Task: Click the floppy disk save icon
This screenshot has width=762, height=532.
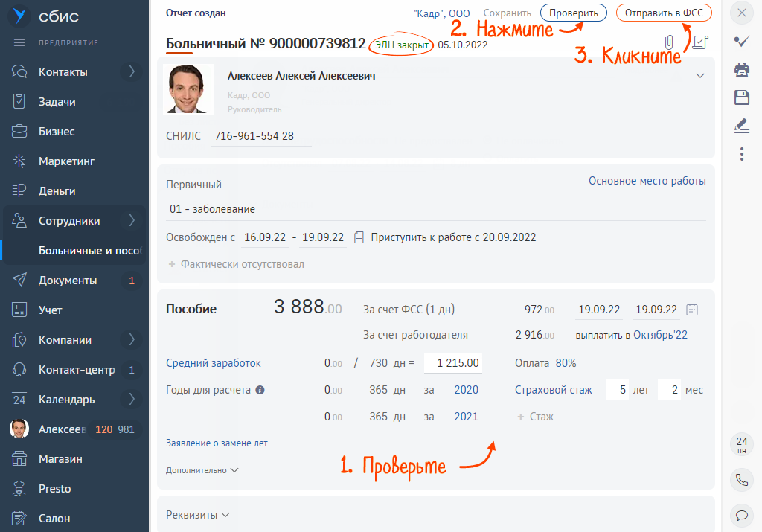Action: pos(741,97)
